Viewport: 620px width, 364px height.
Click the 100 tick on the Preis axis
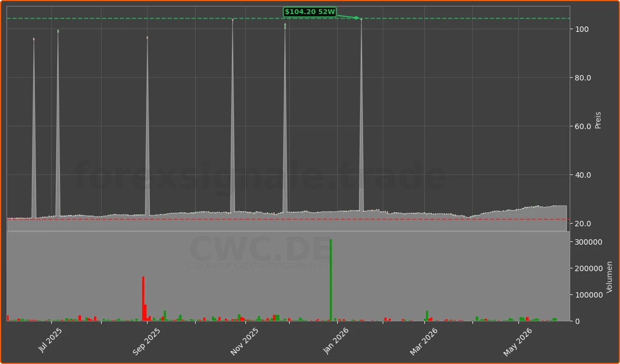[582, 29]
